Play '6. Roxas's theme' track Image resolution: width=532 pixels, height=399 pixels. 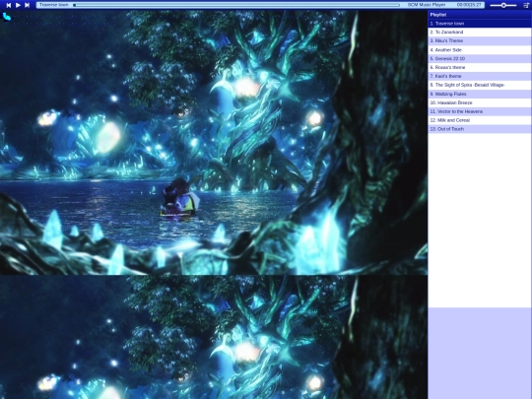480,67
